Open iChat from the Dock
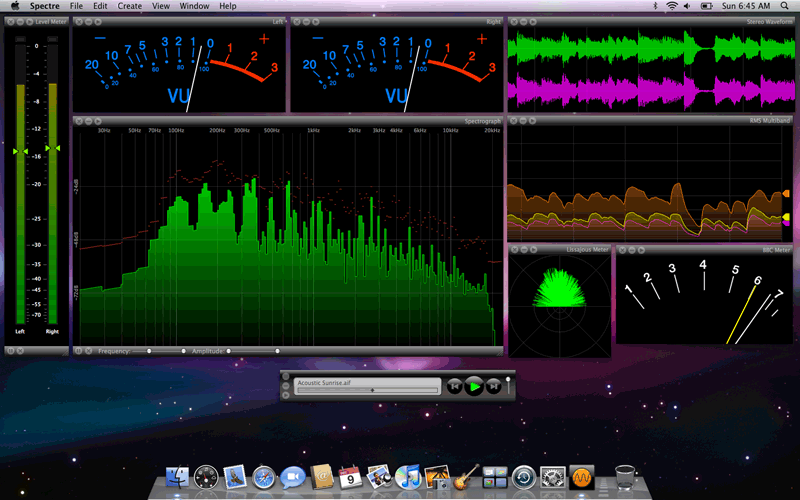 pyautogui.click(x=293, y=478)
